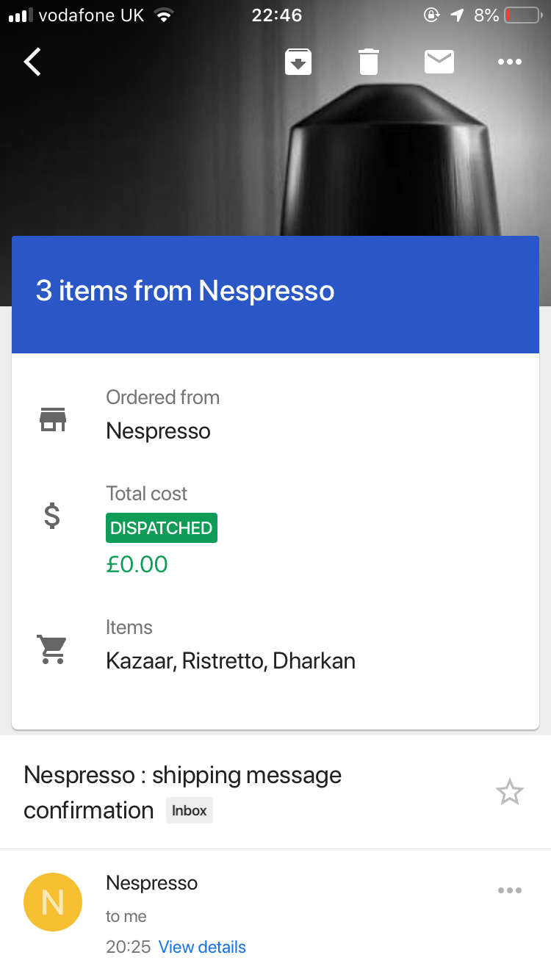Mark email as unread
551x980 pixels.
pyautogui.click(x=439, y=62)
